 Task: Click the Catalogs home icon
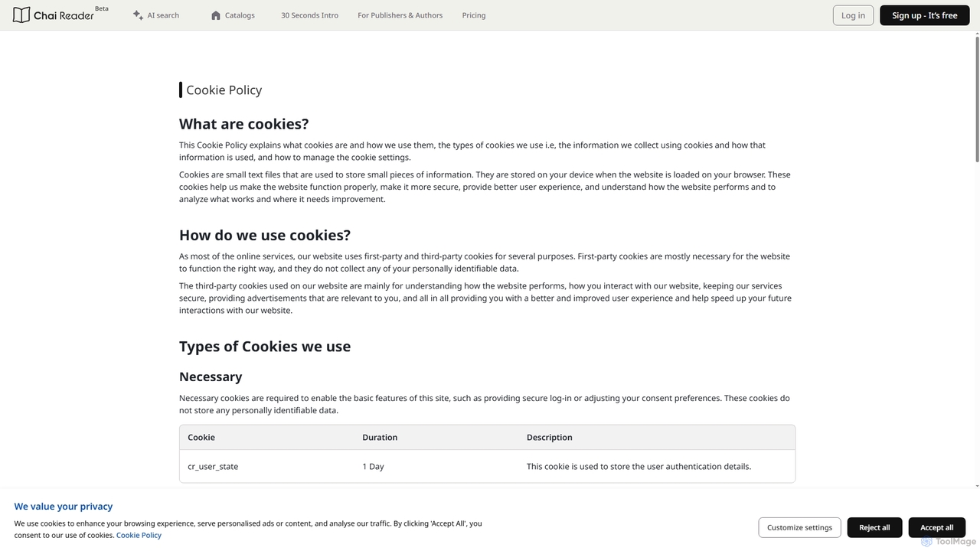(216, 15)
